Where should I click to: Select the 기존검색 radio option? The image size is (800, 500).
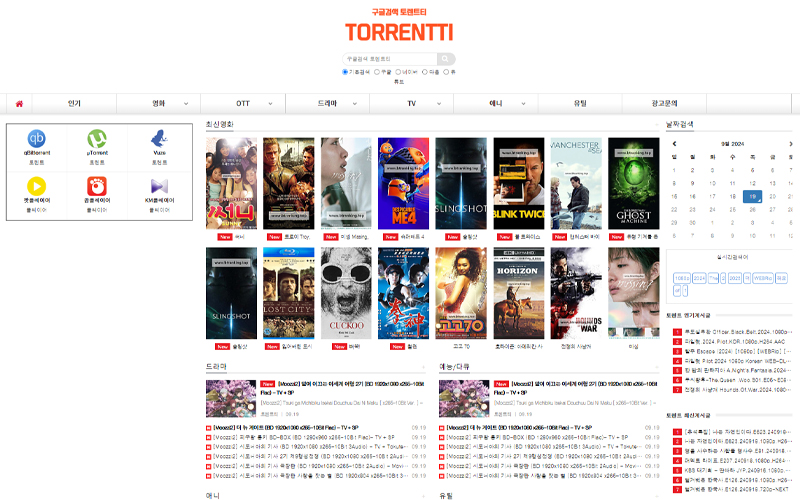[x=345, y=72]
